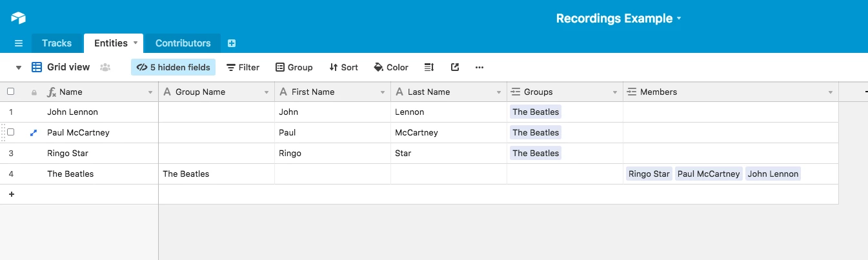868x260 pixels.
Task: Switch to the Tracks tab
Action: tap(57, 43)
